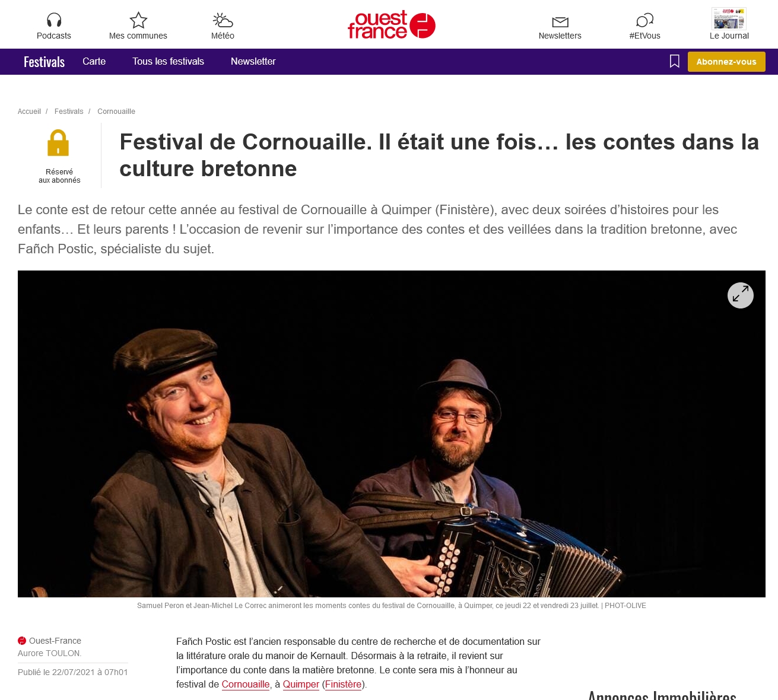Go to the Festivals section title
Viewport: 778px width, 700px height.
(44, 62)
